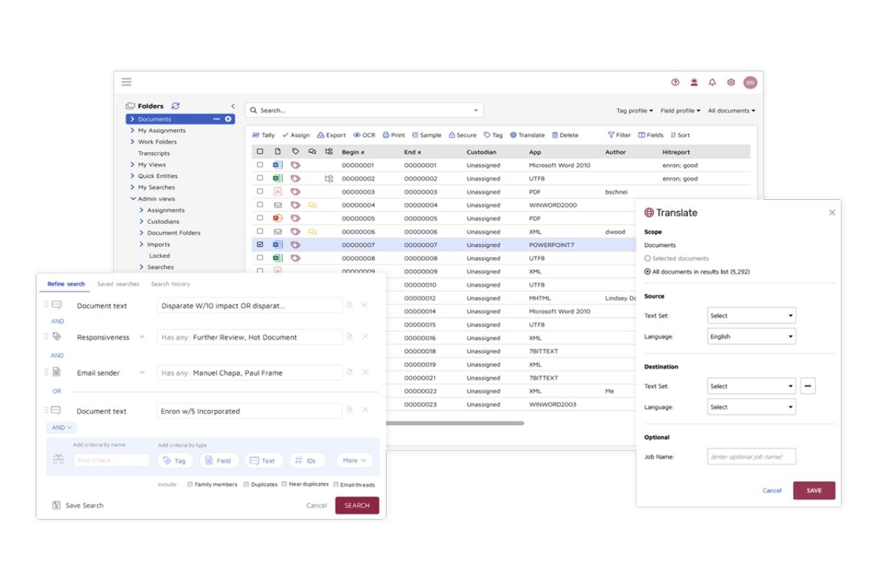This screenshot has height=588, width=882.
Task: Click the SEARCH button
Action: pos(357,506)
